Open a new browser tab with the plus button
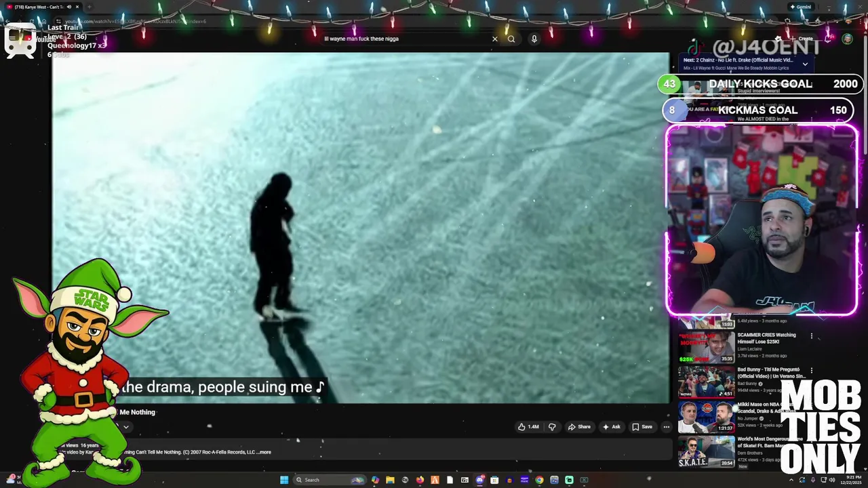868x488 pixels. tap(89, 7)
